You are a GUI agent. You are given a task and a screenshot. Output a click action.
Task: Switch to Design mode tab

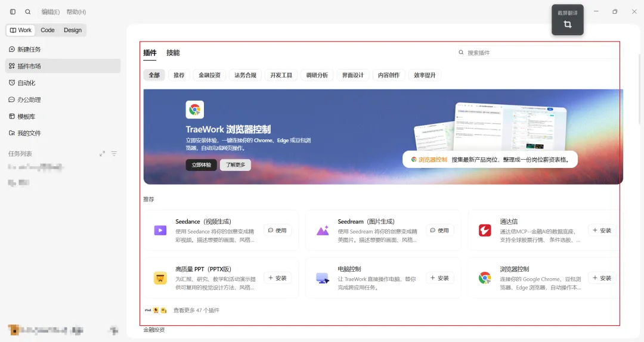click(x=73, y=30)
